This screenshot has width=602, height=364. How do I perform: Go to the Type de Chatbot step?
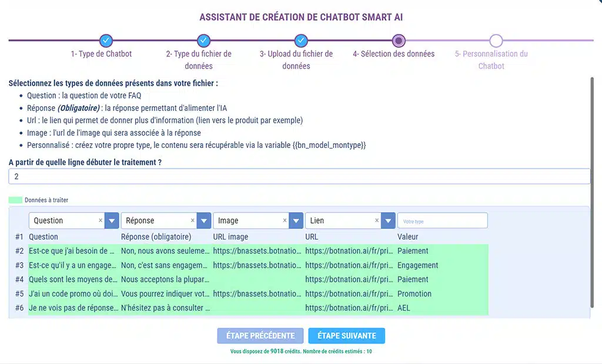(101, 54)
